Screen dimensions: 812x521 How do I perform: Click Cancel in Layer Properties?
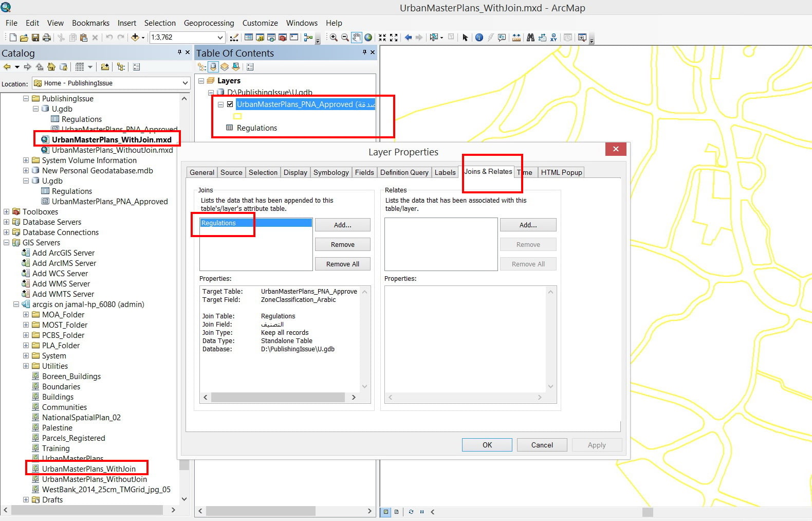tap(542, 445)
